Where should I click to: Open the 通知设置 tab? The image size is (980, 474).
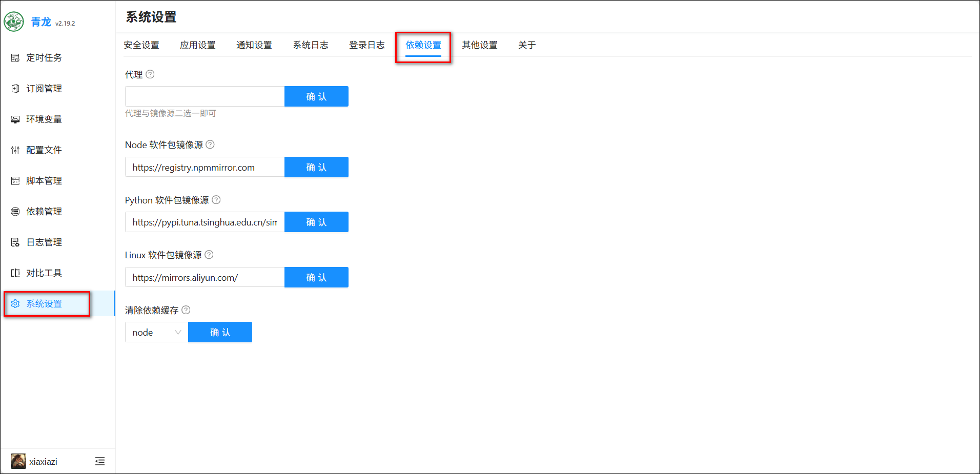tap(254, 45)
